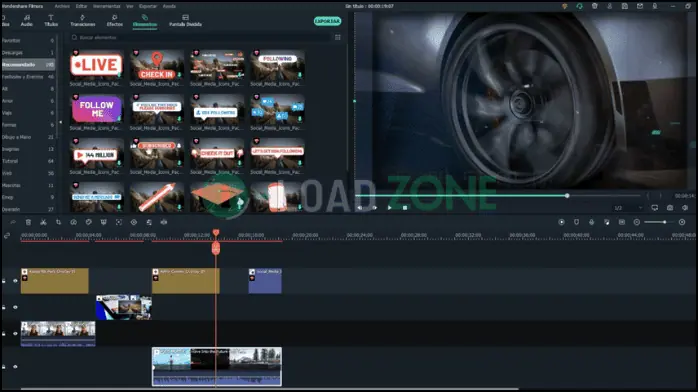698x392 pixels.
Task: Open full-screen display icon under preview
Action: pyautogui.click(x=655, y=208)
